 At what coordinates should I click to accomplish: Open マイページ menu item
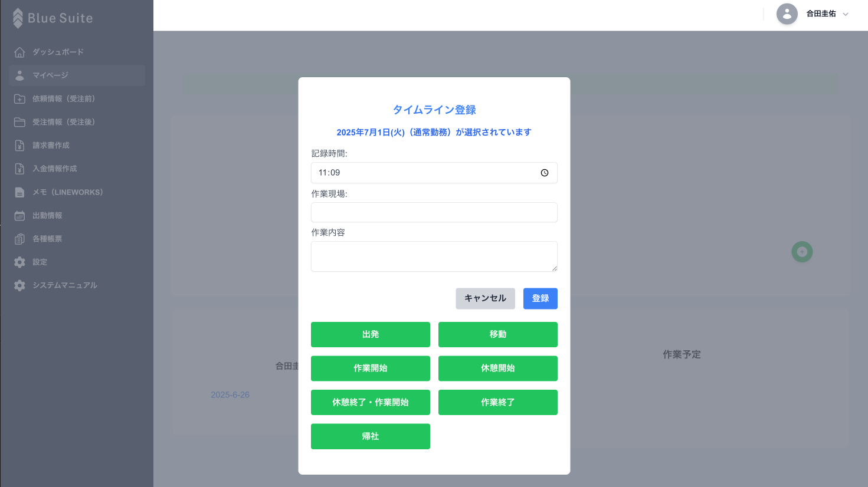tap(77, 75)
